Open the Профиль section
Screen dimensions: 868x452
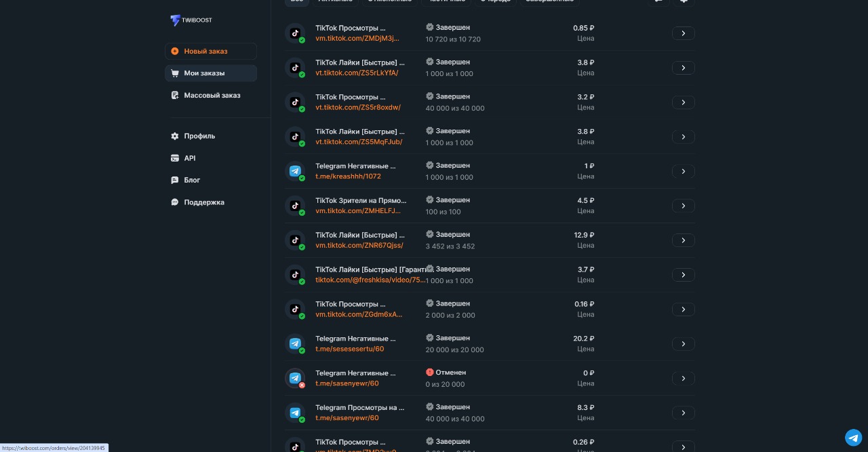click(x=199, y=136)
